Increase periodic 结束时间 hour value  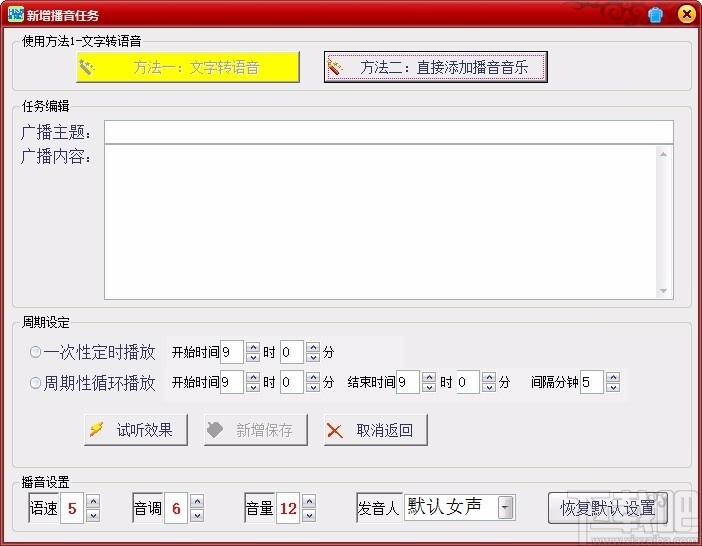tap(429, 377)
